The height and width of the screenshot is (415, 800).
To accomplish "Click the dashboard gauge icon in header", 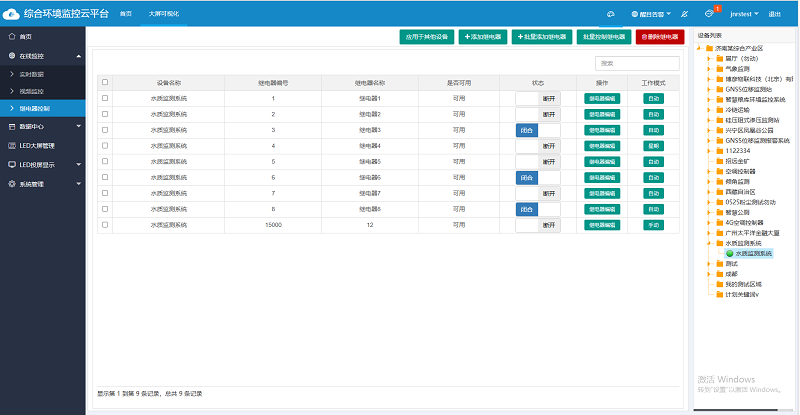I will [x=611, y=14].
